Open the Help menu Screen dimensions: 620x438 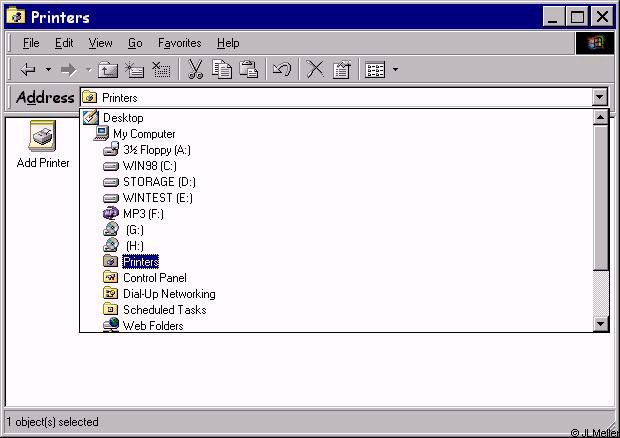228,43
